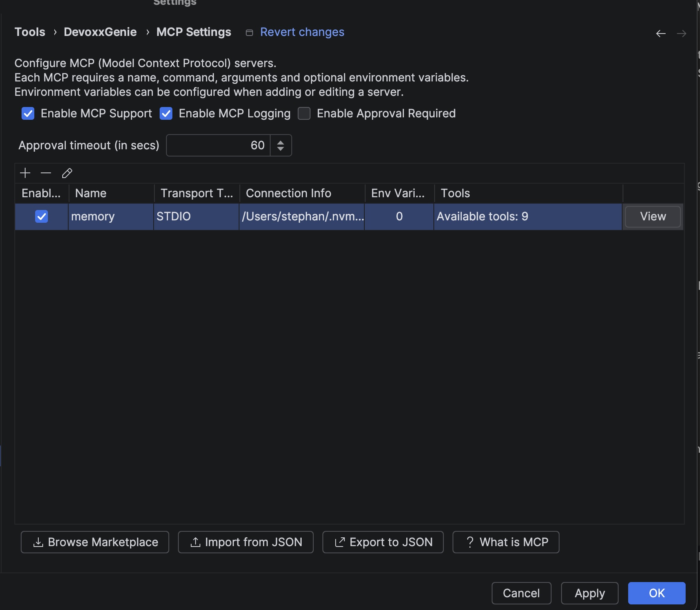Apply the settings changes
This screenshot has height=610, width=700.
pos(590,593)
